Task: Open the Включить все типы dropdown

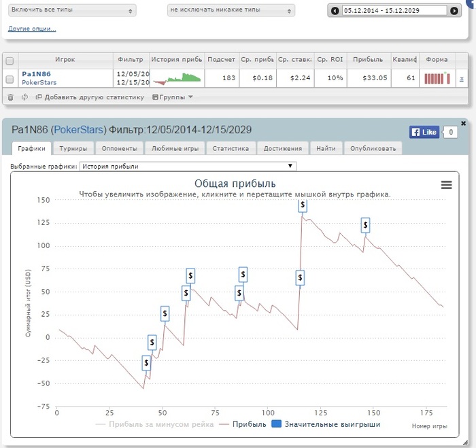Action: [72, 10]
